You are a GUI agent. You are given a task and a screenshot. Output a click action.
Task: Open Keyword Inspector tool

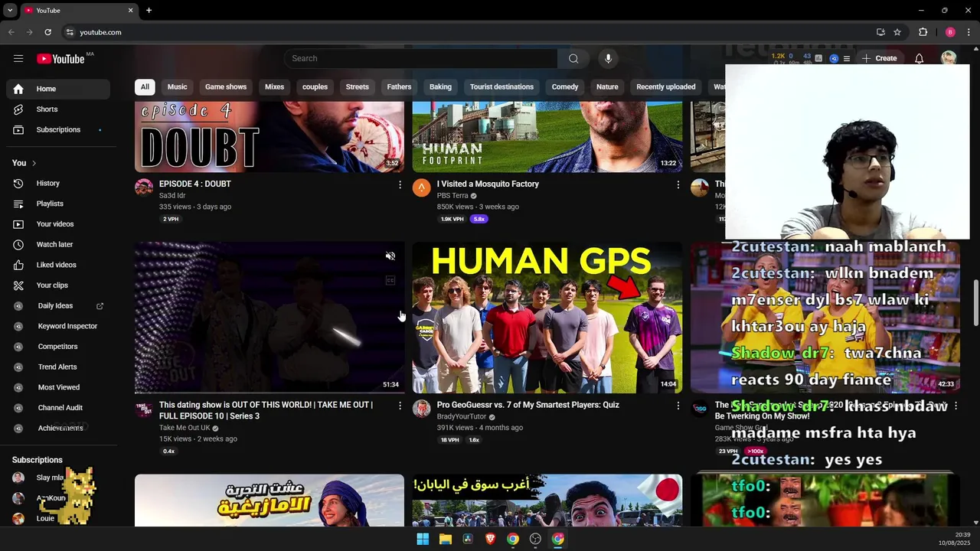[58, 326]
